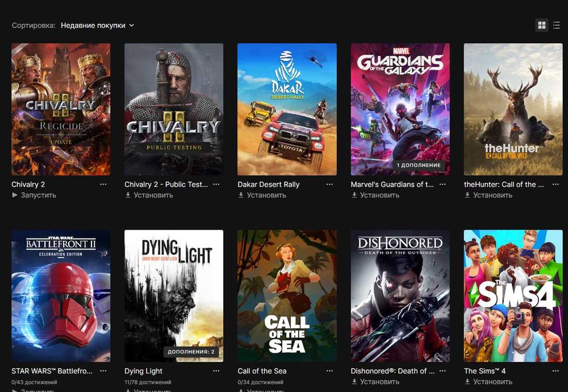Open the three-dot menu for theHunter: Call of the Wild
Screen dimensions: 568x392
(556, 185)
